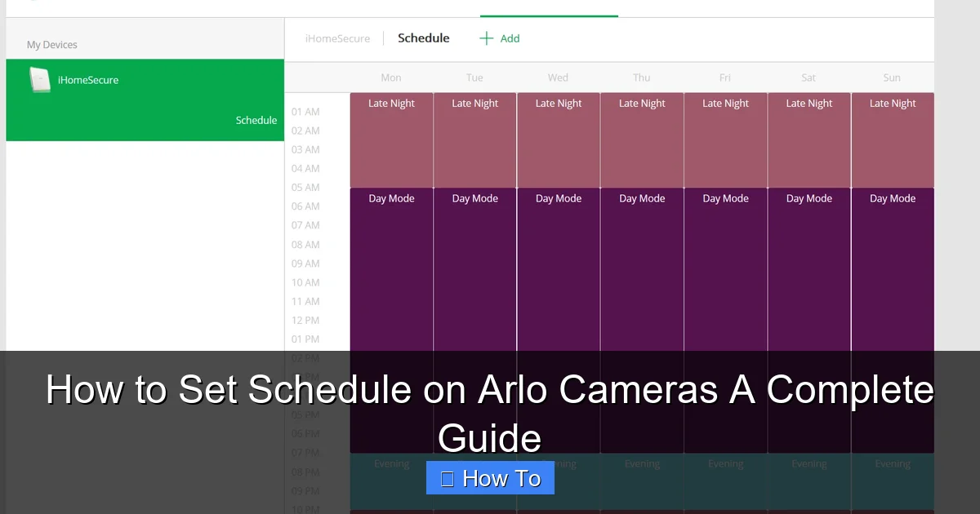The width and height of the screenshot is (980, 514).
Task: Select Monday's Late Night schedule block
Action: [x=390, y=139]
